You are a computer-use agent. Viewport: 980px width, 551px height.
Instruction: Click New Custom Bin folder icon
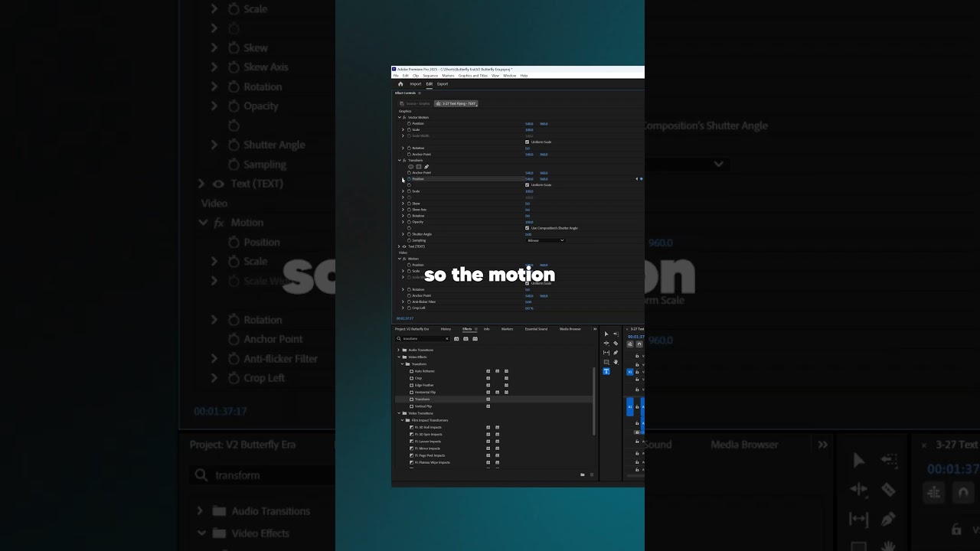582,474
